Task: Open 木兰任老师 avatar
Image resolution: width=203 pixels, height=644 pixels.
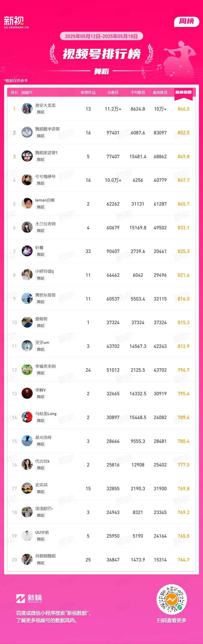Action: pos(27,228)
